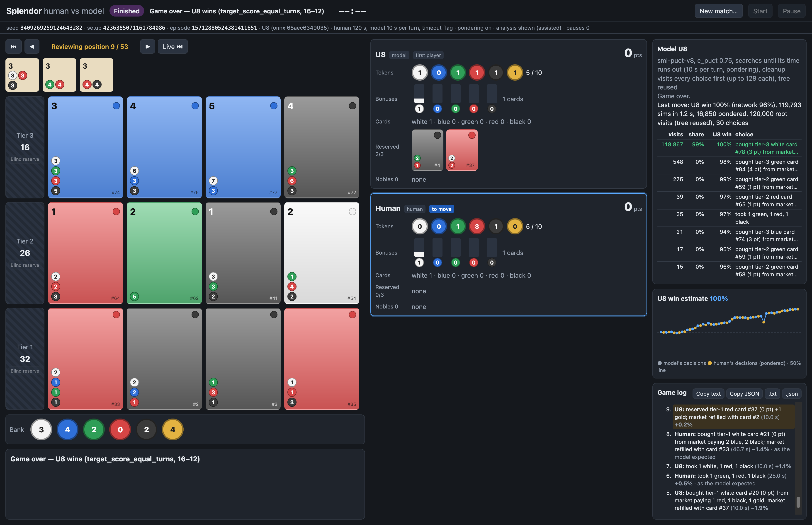Copy game log as JSON
This screenshot has width=812, height=525.
tap(744, 394)
